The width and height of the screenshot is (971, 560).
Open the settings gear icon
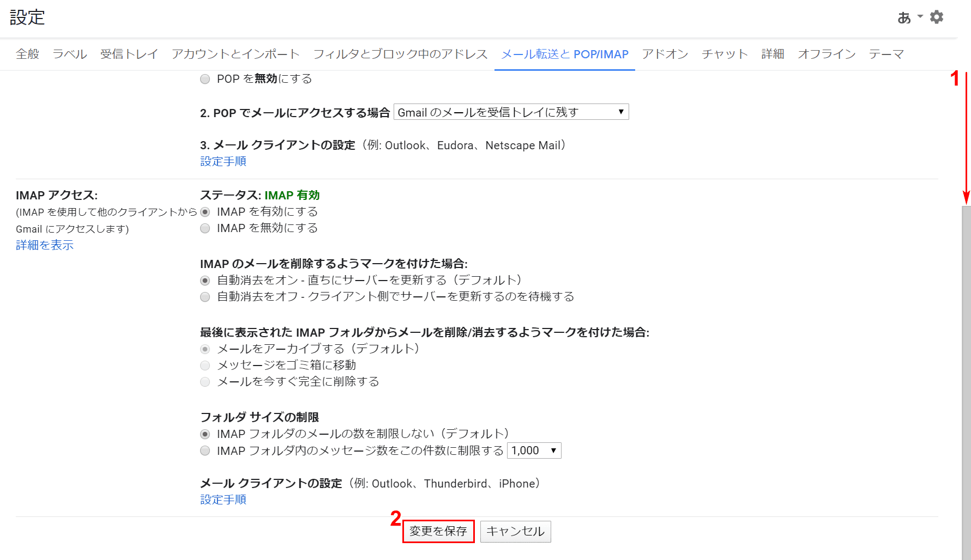tap(937, 17)
